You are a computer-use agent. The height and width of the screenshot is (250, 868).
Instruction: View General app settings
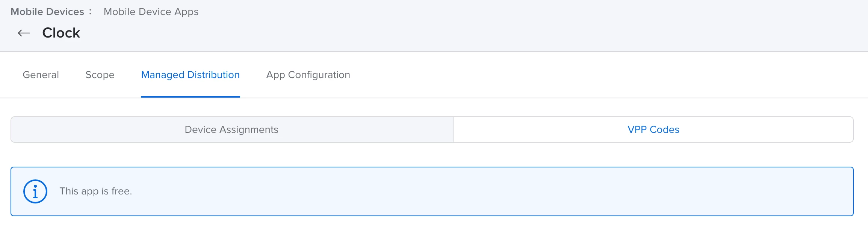coord(41,75)
